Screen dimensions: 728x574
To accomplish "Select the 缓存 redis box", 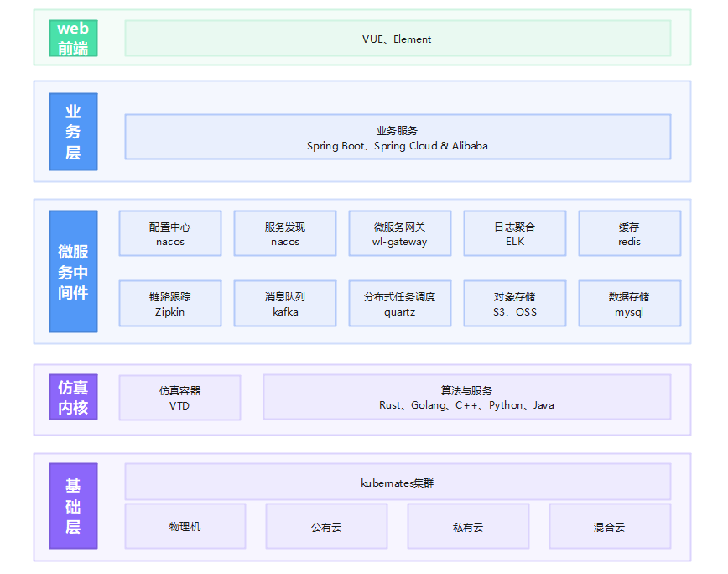I will (630, 233).
